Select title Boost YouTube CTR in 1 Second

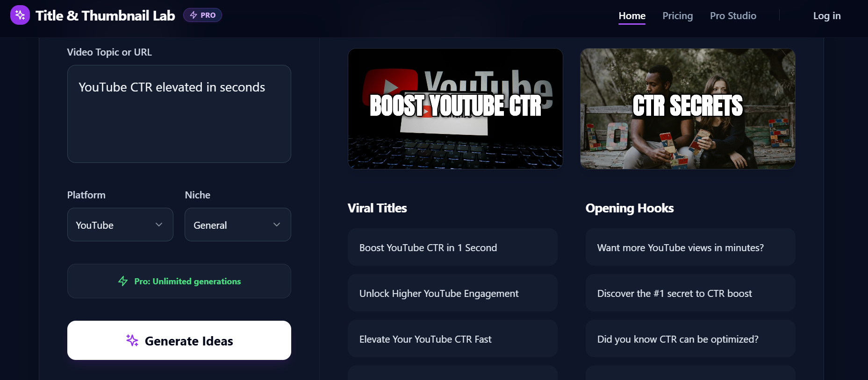(452, 247)
